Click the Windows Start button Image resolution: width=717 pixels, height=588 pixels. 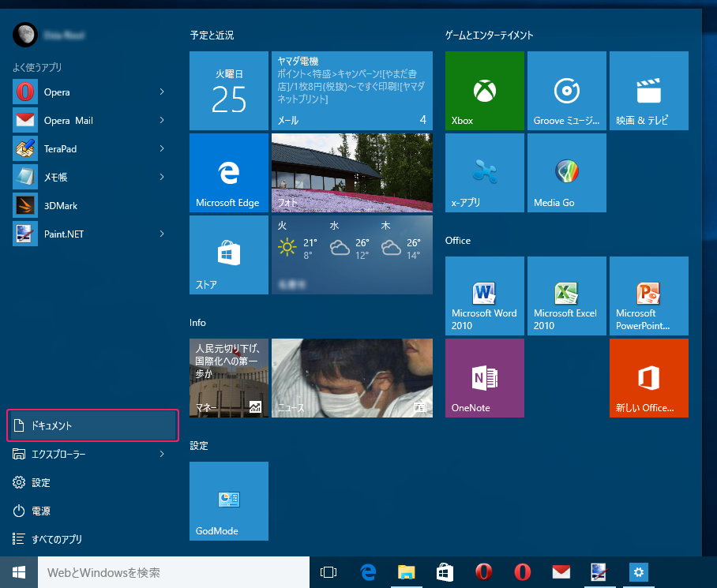click(x=19, y=572)
